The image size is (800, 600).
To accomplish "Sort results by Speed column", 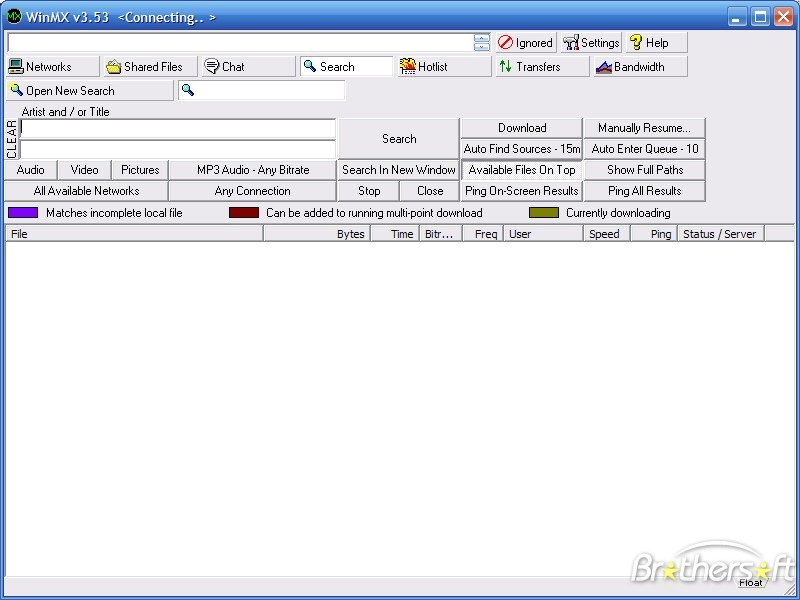I will [x=607, y=234].
